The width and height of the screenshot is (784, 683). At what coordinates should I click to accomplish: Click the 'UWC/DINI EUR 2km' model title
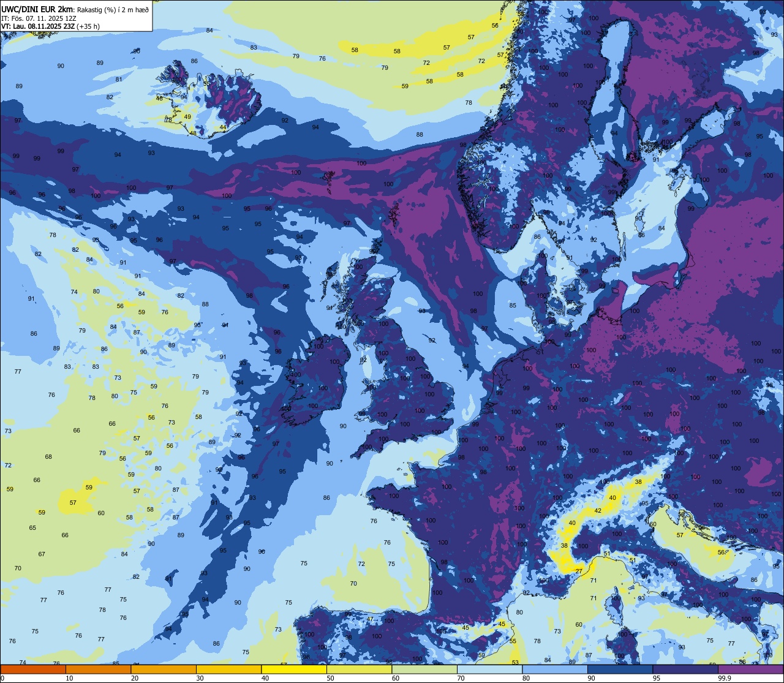coord(37,9)
